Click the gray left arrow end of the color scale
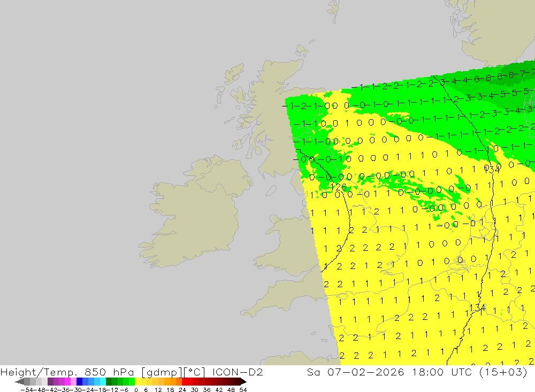The image size is (535, 392). 19,381
